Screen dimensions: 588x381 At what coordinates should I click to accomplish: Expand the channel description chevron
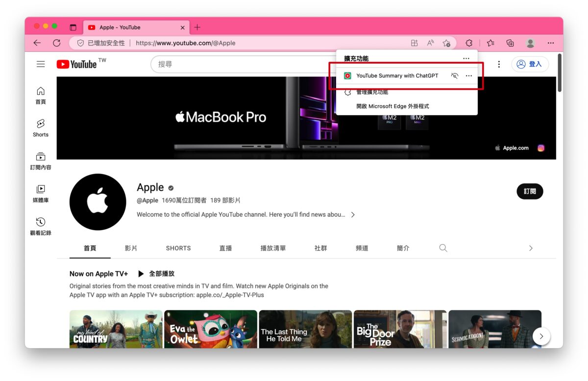click(353, 215)
